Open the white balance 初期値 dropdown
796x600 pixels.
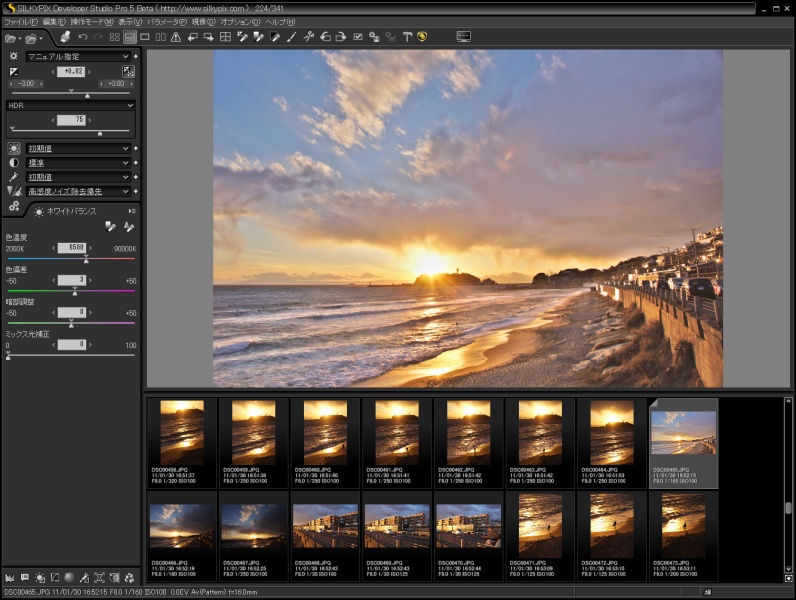78,148
